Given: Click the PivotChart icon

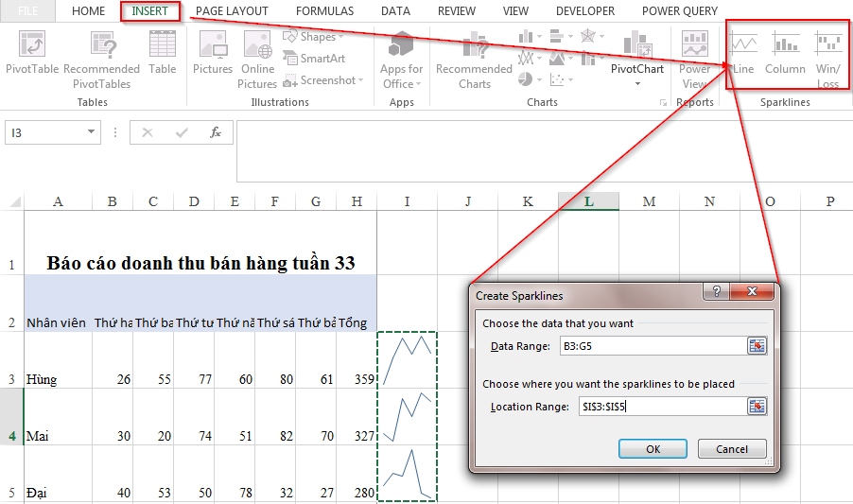Looking at the screenshot, I should [637, 44].
